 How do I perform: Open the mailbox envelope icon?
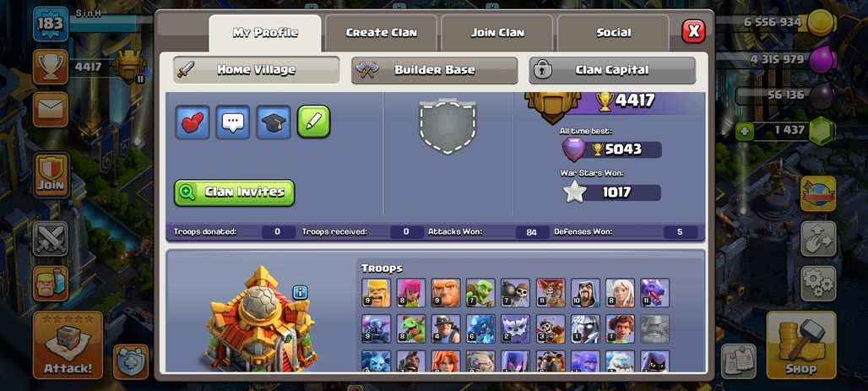(x=51, y=109)
